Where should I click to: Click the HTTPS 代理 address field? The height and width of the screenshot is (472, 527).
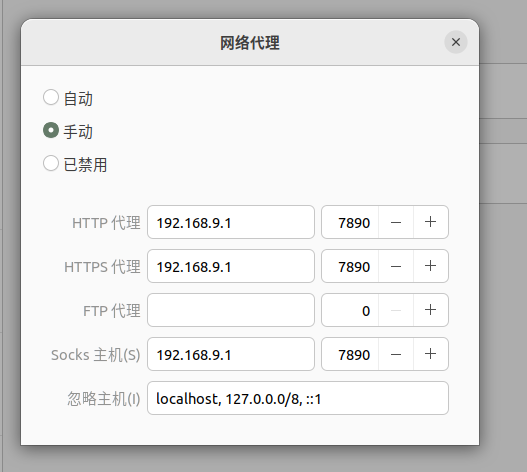click(231, 266)
